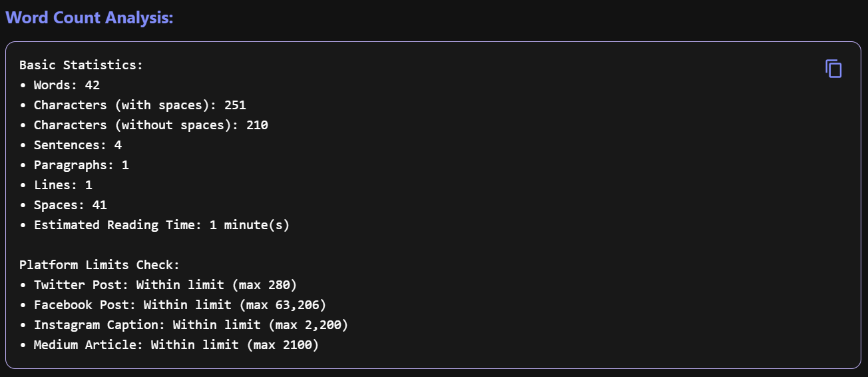
Task: Click the value 210 character count
Action: 258,125
